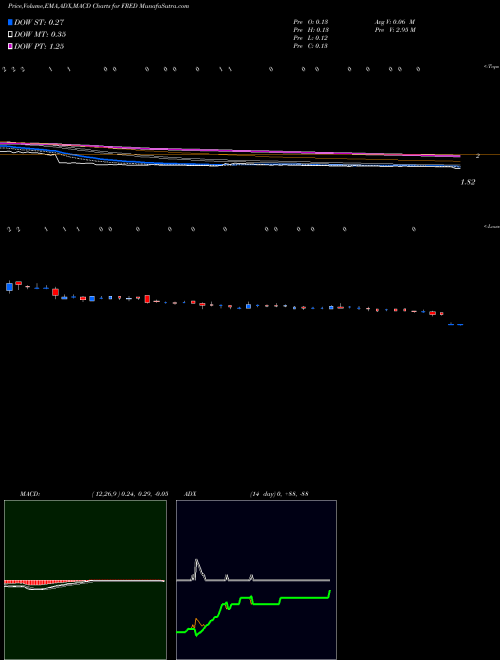Click the magenta DOW PT legend swatch

pyautogui.click(x=10, y=46)
